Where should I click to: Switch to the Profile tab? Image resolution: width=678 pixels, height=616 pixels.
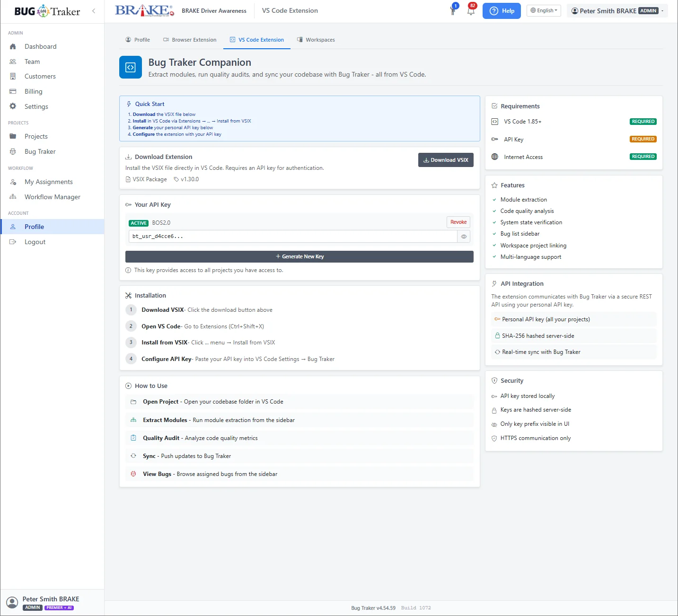pyautogui.click(x=138, y=40)
